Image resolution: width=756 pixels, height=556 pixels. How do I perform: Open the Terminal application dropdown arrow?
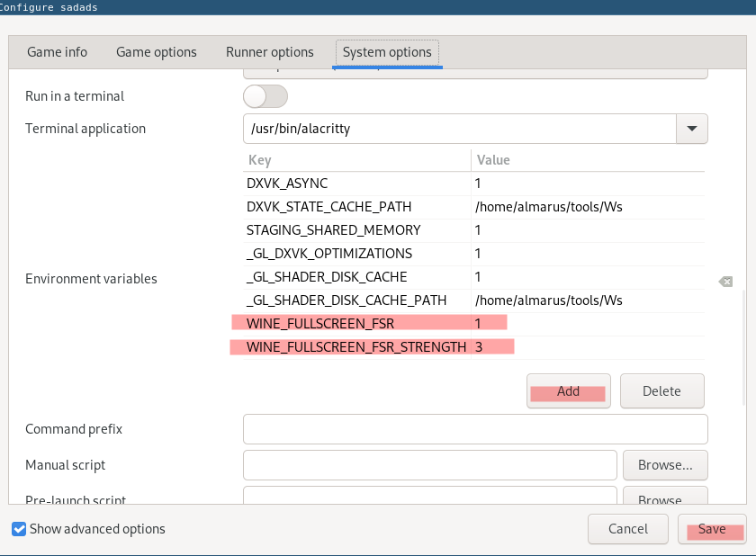pos(691,129)
